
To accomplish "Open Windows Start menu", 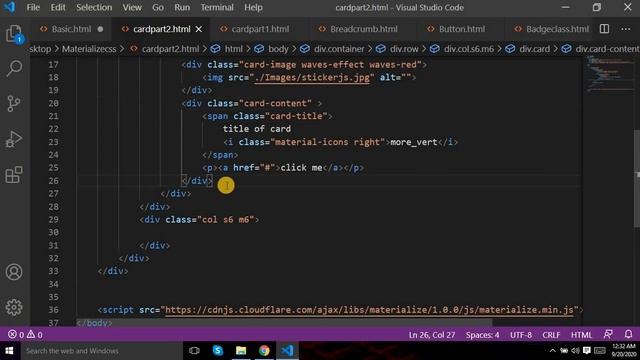I will click(9, 351).
